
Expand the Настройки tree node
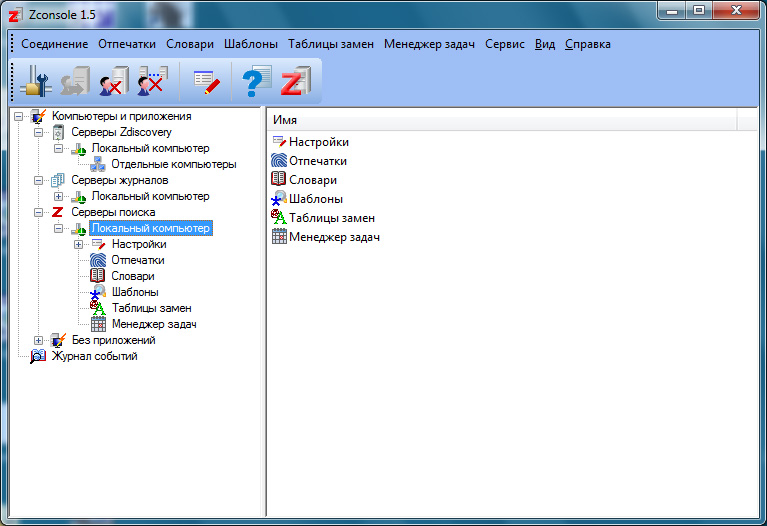(x=78, y=244)
